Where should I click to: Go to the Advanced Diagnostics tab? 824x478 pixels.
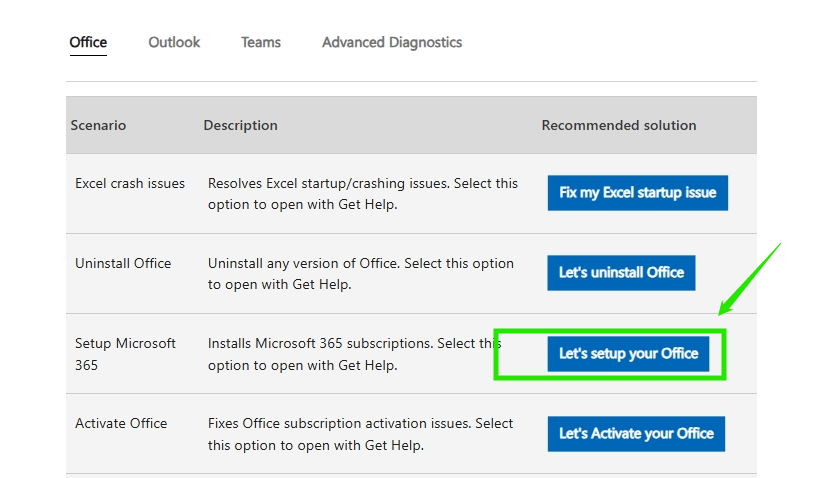pyautogui.click(x=392, y=42)
